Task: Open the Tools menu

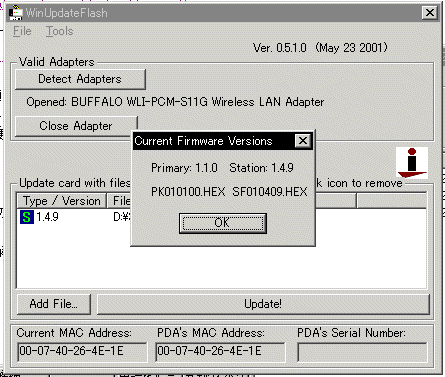Action: (x=59, y=31)
